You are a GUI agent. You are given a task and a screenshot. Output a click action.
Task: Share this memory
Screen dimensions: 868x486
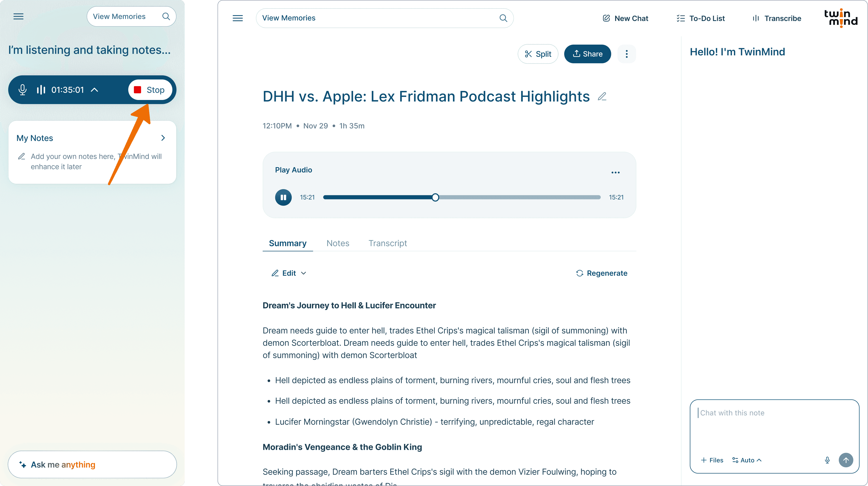point(588,54)
